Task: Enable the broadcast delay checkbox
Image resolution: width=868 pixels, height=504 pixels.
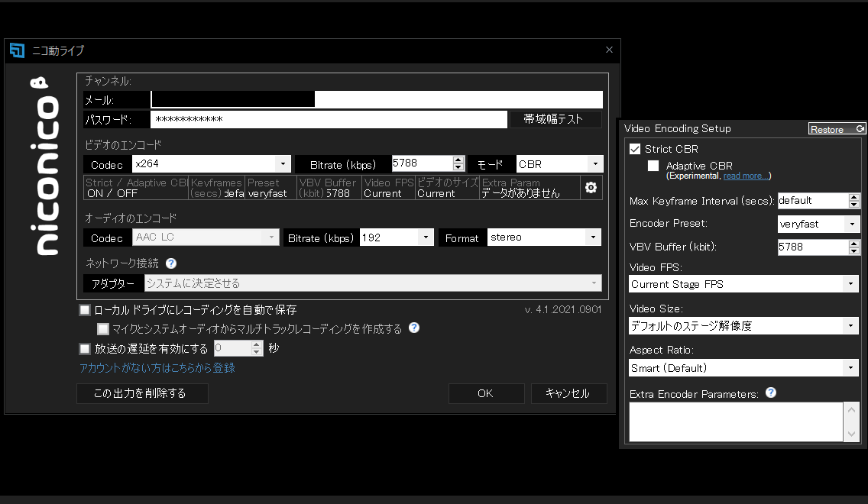Action: click(85, 348)
